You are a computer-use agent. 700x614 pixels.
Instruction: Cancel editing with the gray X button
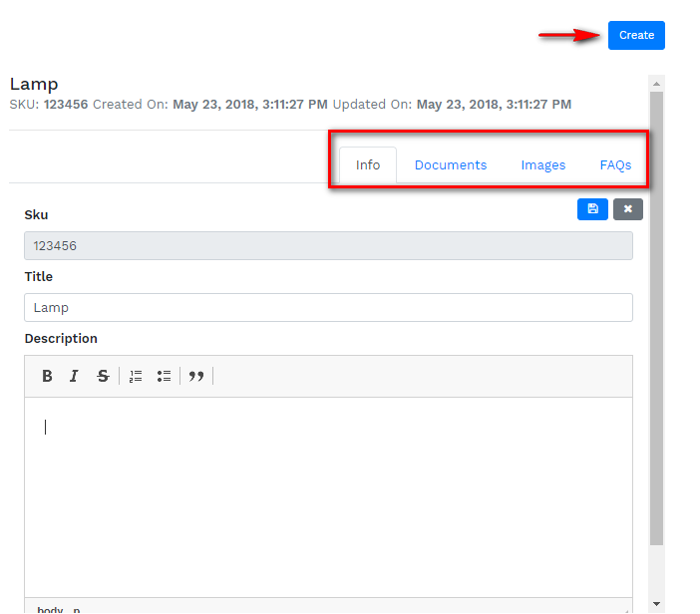point(628,209)
